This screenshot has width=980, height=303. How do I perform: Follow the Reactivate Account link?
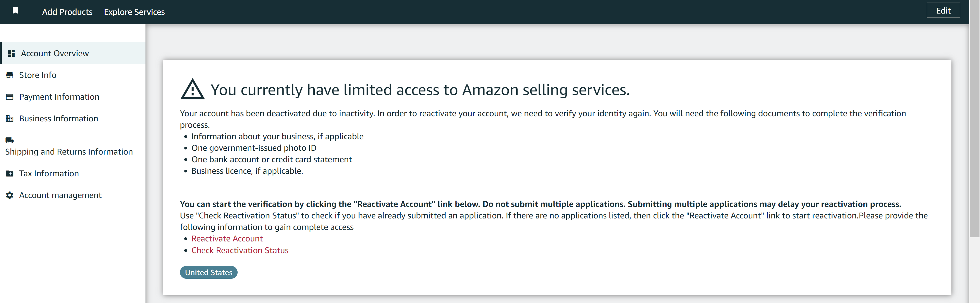click(227, 238)
